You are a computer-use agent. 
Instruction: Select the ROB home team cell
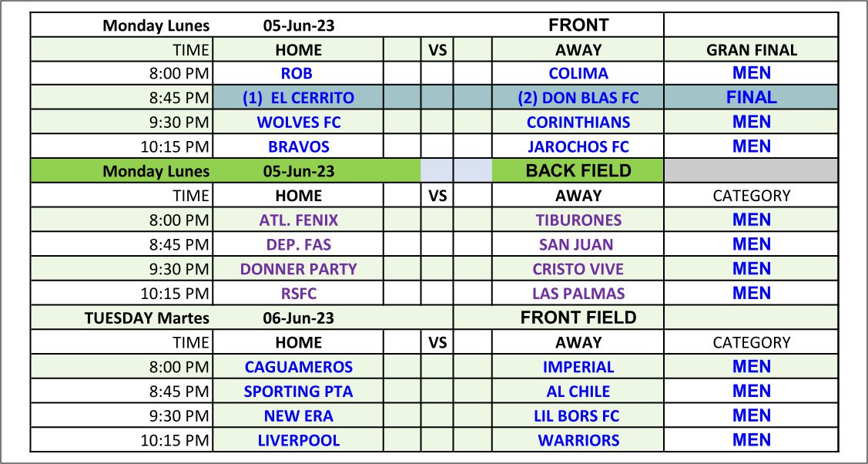click(x=298, y=73)
